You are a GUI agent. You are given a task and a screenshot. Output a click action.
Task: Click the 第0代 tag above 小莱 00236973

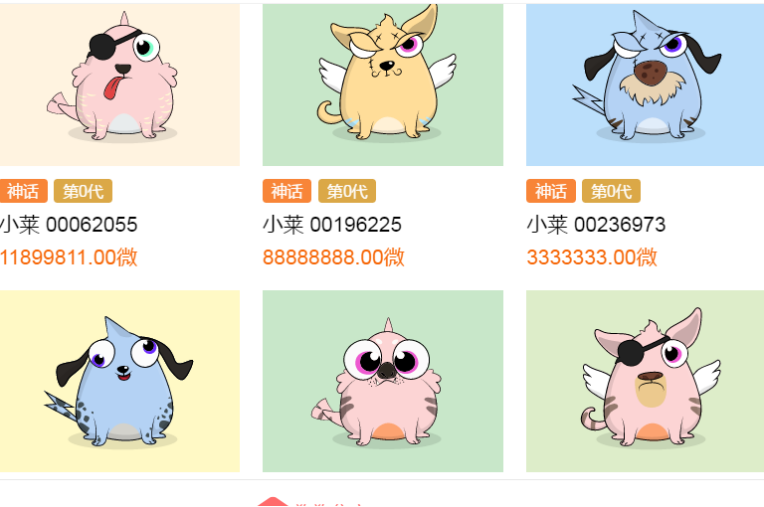click(611, 191)
